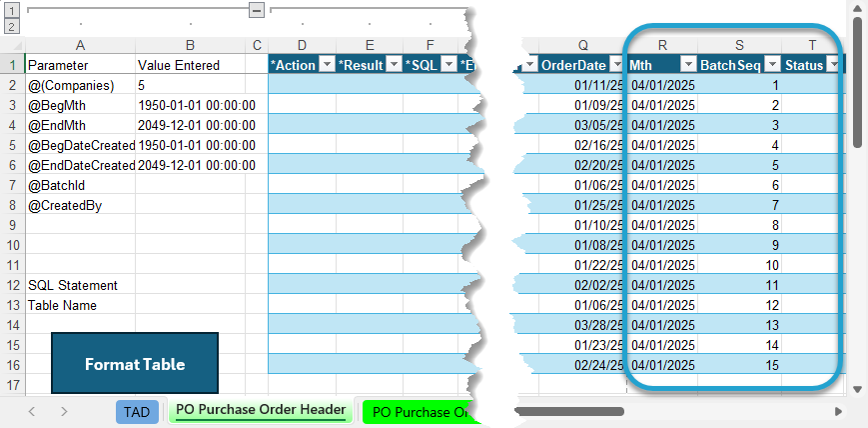
Task: Click outline level 2 button
Action: pos(12,26)
